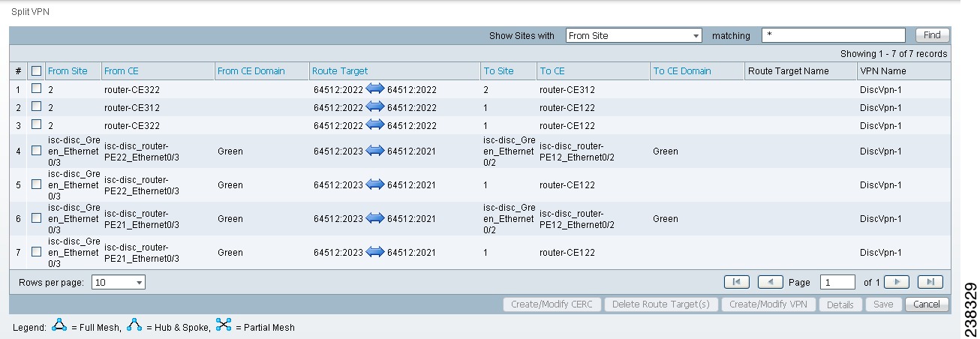Click the Full Mesh legend icon

click(x=60, y=326)
